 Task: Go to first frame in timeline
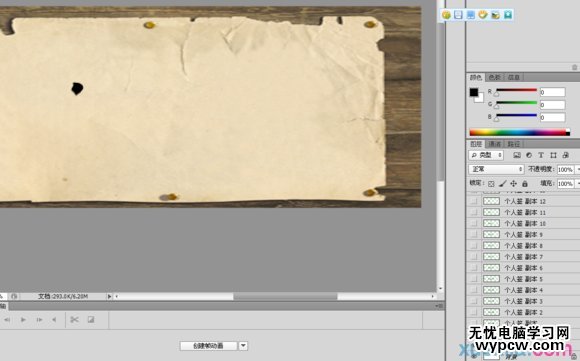click(7, 320)
